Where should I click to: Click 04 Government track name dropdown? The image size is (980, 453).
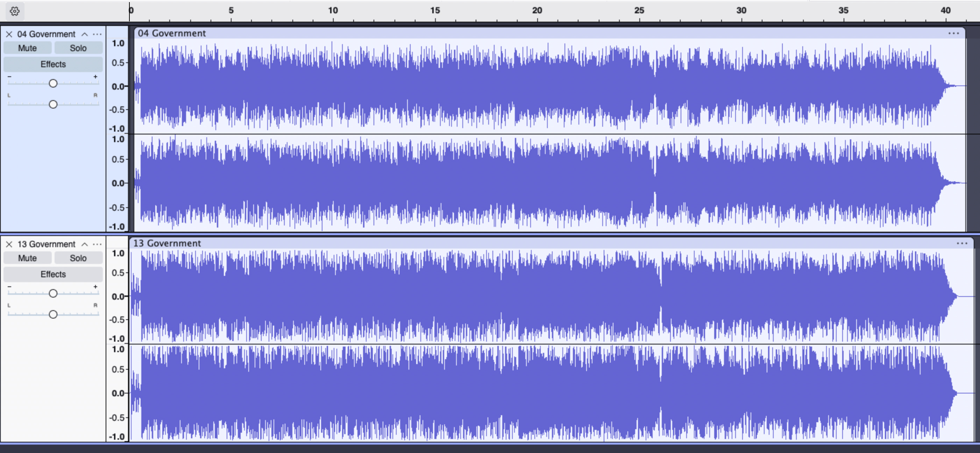pyautogui.click(x=47, y=34)
